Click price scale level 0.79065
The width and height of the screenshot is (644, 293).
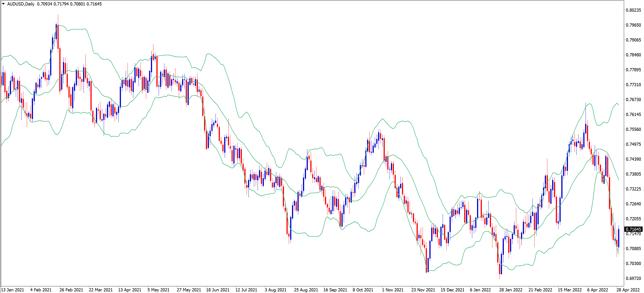(x=633, y=40)
